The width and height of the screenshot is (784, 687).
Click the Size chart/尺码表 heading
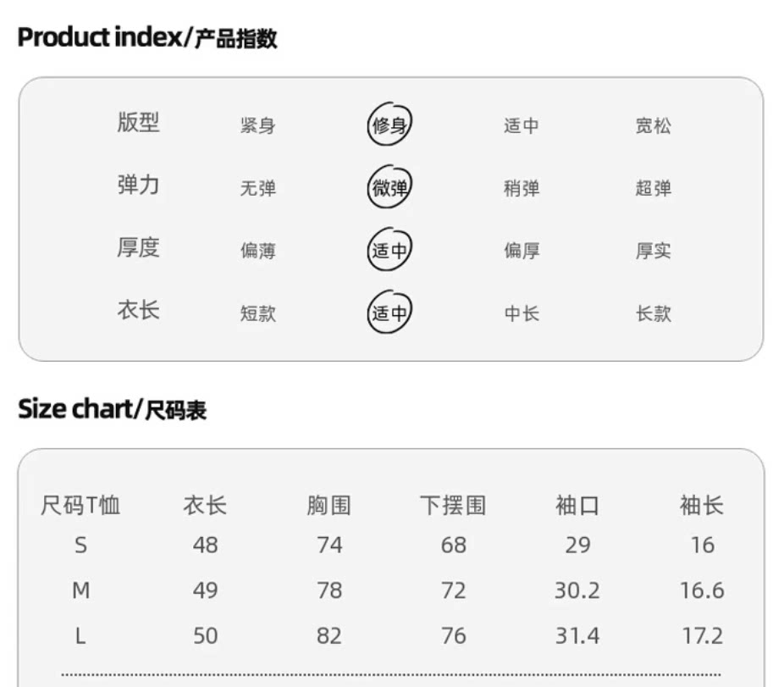coord(112,410)
